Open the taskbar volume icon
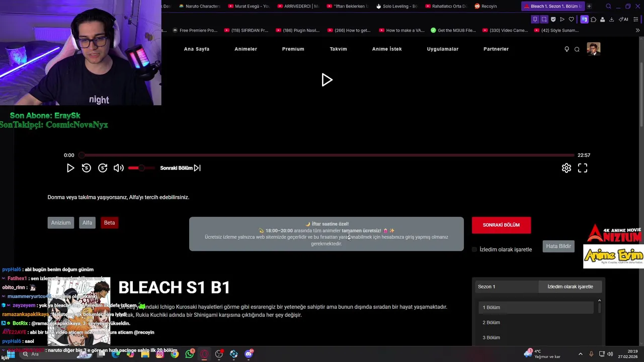 pyautogui.click(x=610, y=354)
